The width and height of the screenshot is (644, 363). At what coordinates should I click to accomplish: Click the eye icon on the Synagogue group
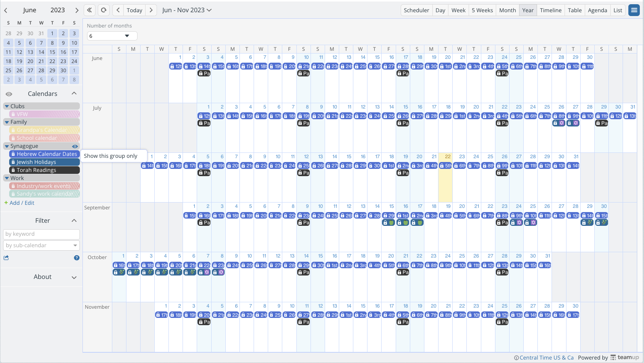[75, 146]
